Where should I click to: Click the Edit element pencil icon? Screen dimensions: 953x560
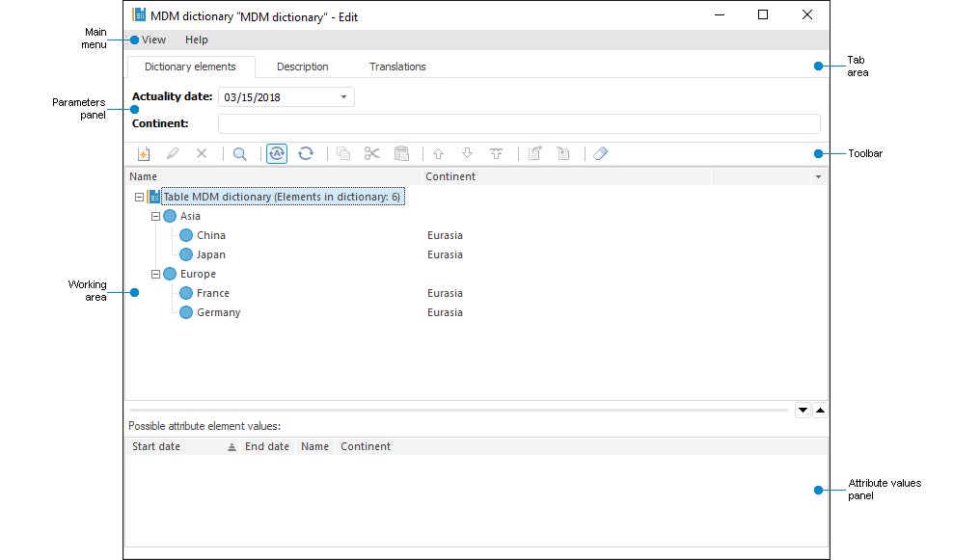(x=173, y=153)
